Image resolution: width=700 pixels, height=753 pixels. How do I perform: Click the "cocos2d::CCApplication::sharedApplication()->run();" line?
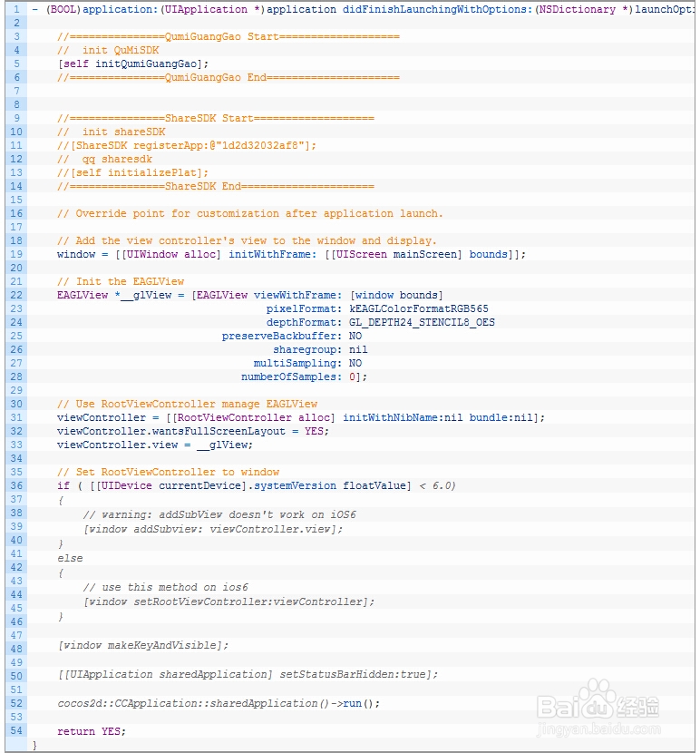click(x=219, y=703)
